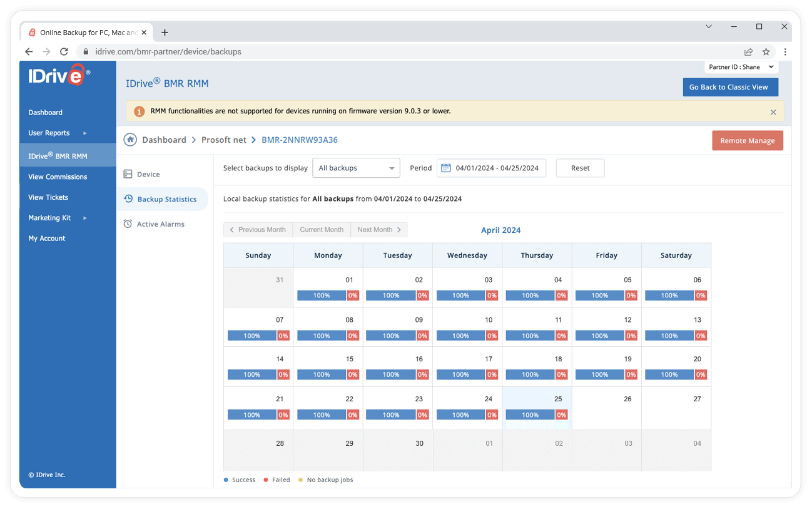Open Chrome three-dot menu
The image size is (812, 509).
click(x=785, y=52)
